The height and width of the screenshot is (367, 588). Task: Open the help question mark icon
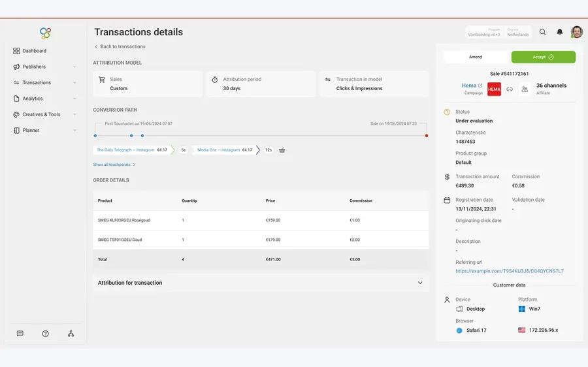45,334
